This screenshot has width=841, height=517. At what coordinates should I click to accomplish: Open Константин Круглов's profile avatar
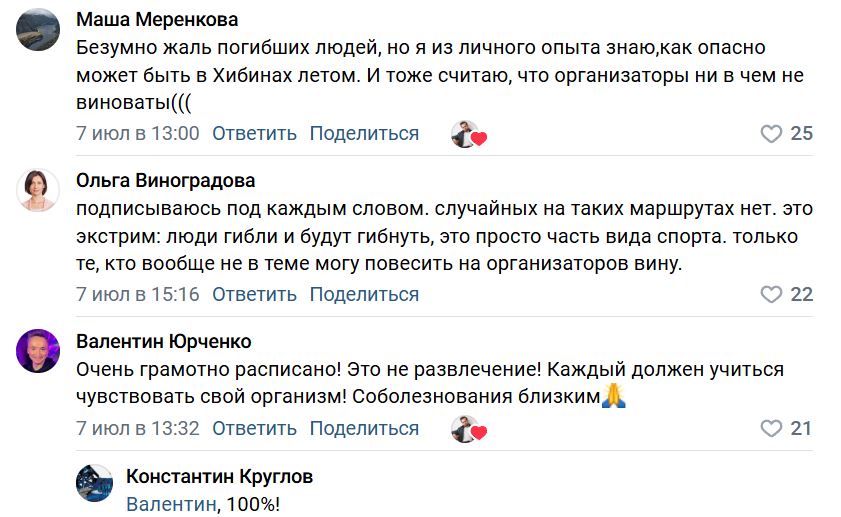[94, 483]
